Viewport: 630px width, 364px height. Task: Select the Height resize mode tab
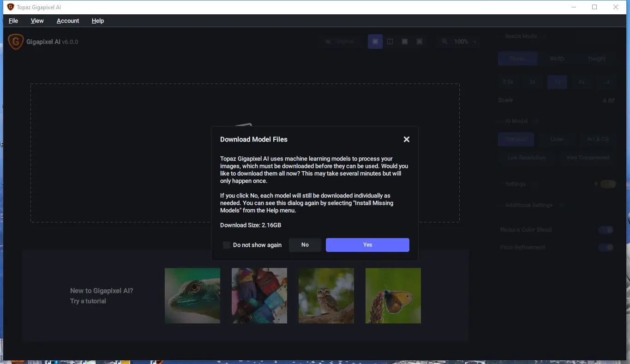[597, 59]
